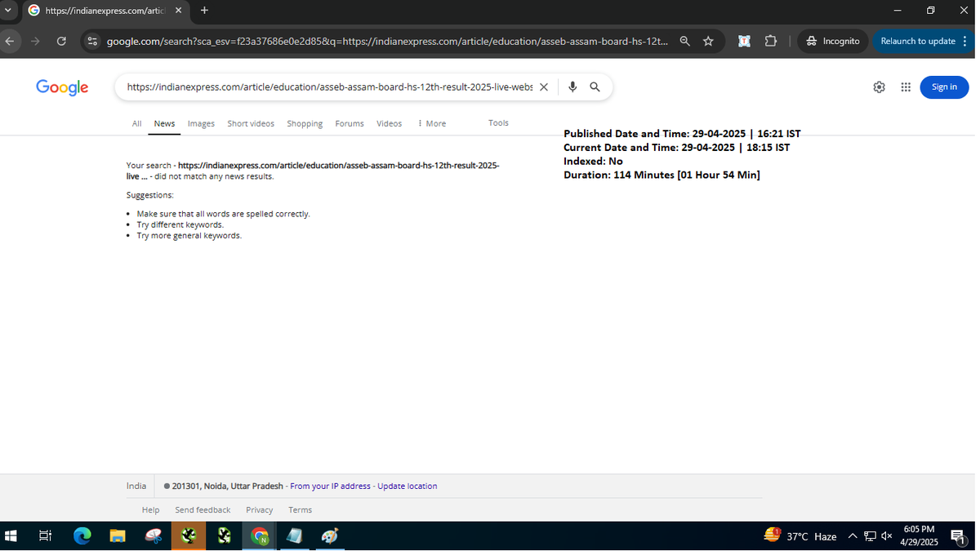
Task: Click the text "Indexed: No"
Action: tap(593, 161)
